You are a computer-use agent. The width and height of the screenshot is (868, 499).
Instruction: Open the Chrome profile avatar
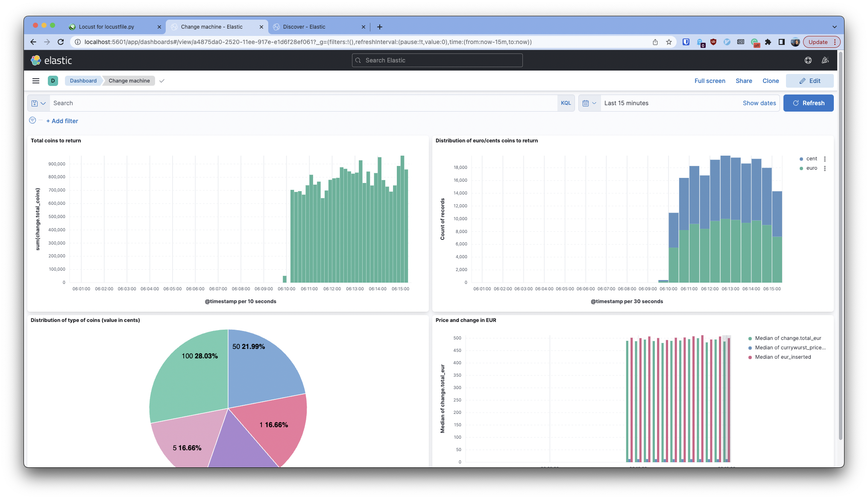(795, 42)
